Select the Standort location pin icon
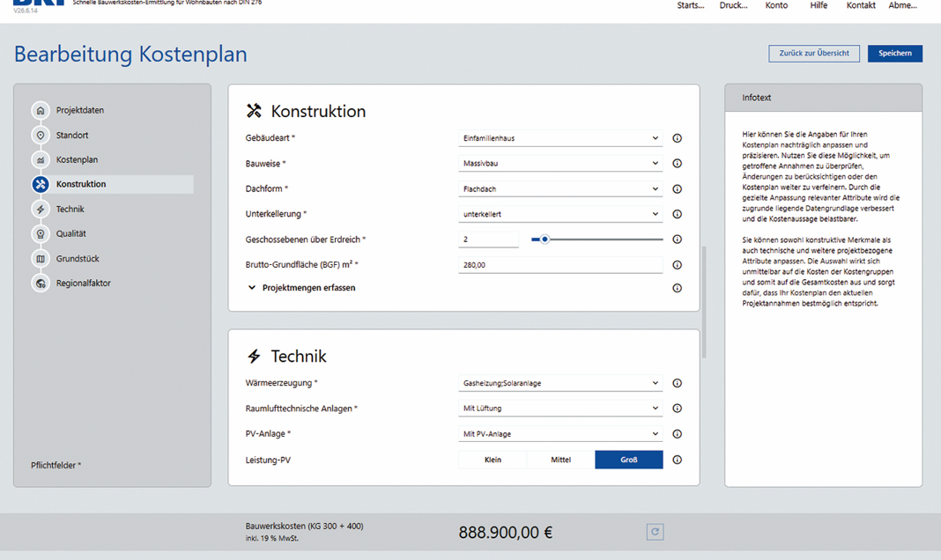This screenshot has width=941, height=560. [41, 136]
